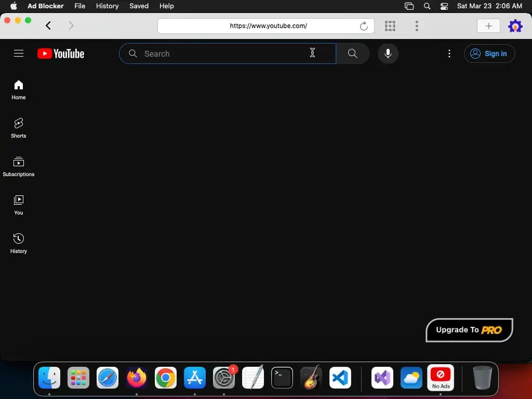Go to Home in YouTube sidebar

(x=19, y=90)
